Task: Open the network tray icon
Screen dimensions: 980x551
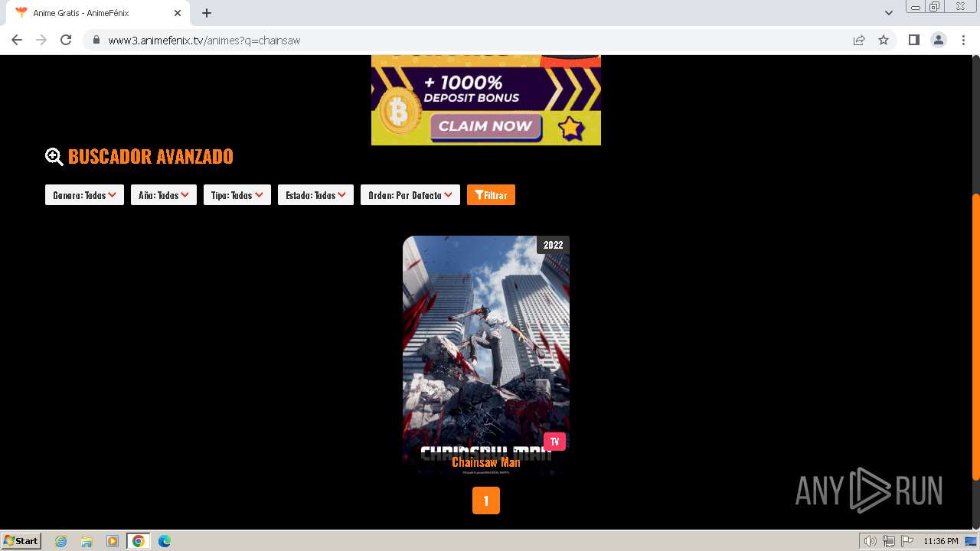Action: (x=889, y=541)
